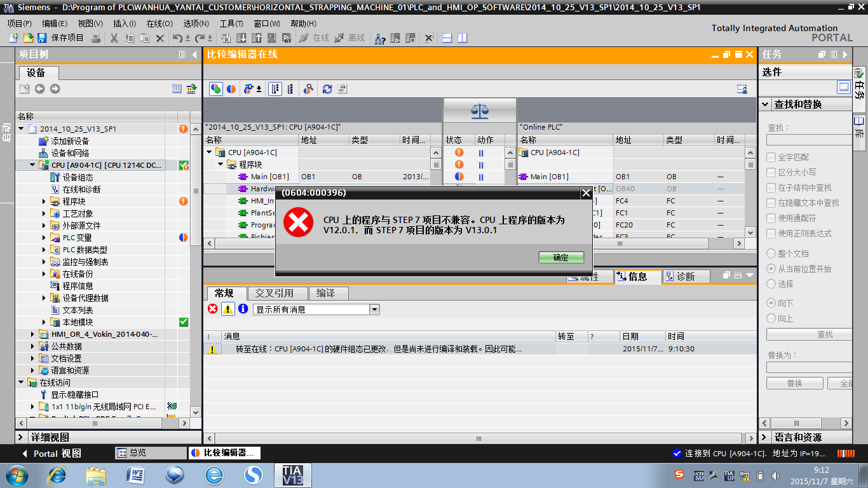Click the navigate forward arrow in the project tree

tap(55, 89)
